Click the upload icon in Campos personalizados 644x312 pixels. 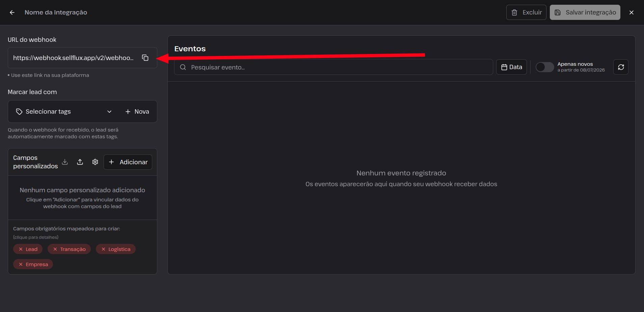coord(80,162)
